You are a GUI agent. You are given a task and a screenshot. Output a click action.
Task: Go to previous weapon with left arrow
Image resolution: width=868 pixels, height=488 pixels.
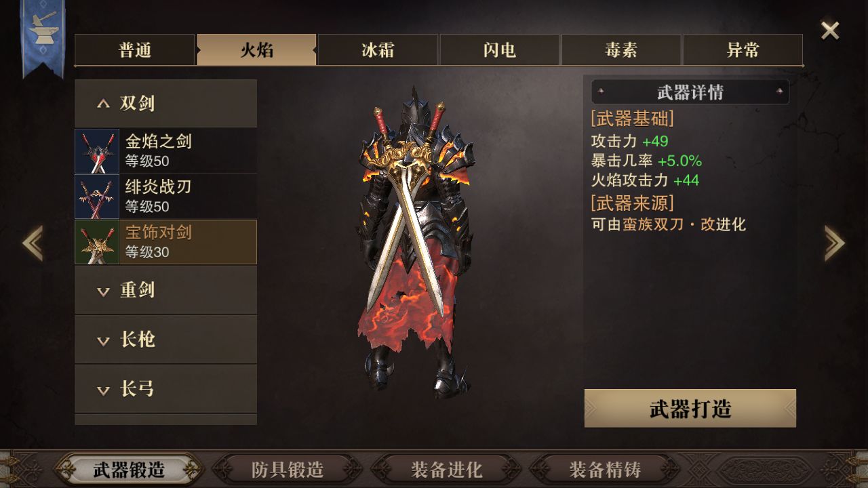[x=33, y=243]
